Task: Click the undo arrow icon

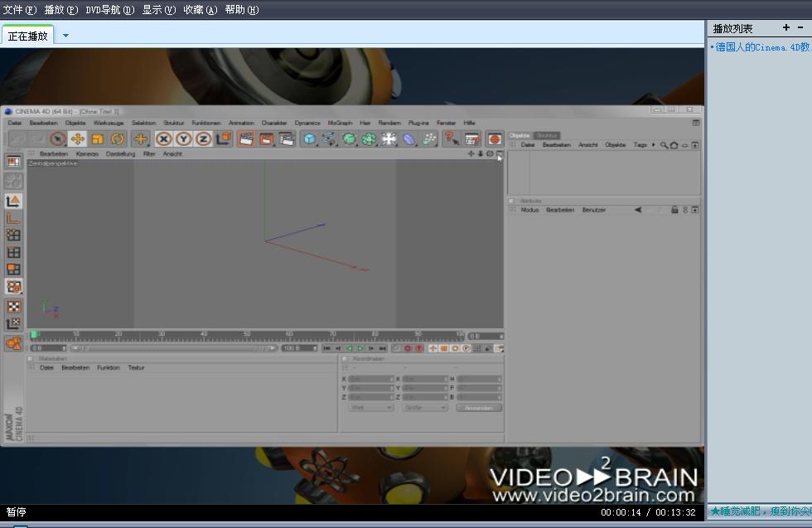Action: click(17, 138)
